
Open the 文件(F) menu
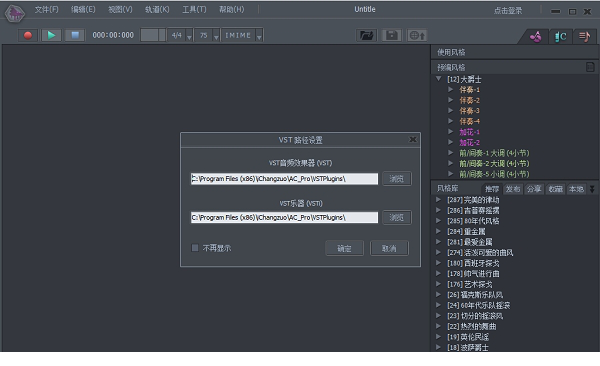pyautogui.click(x=47, y=10)
